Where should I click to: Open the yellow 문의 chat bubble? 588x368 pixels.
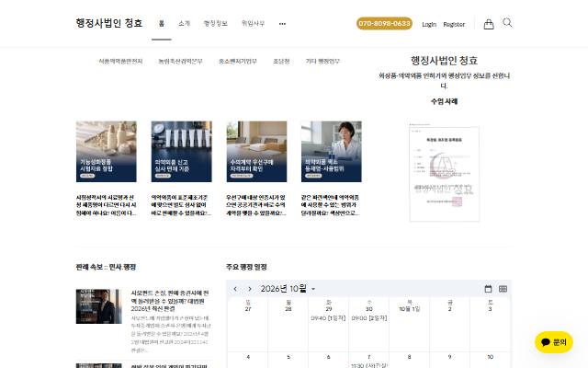coord(554,342)
